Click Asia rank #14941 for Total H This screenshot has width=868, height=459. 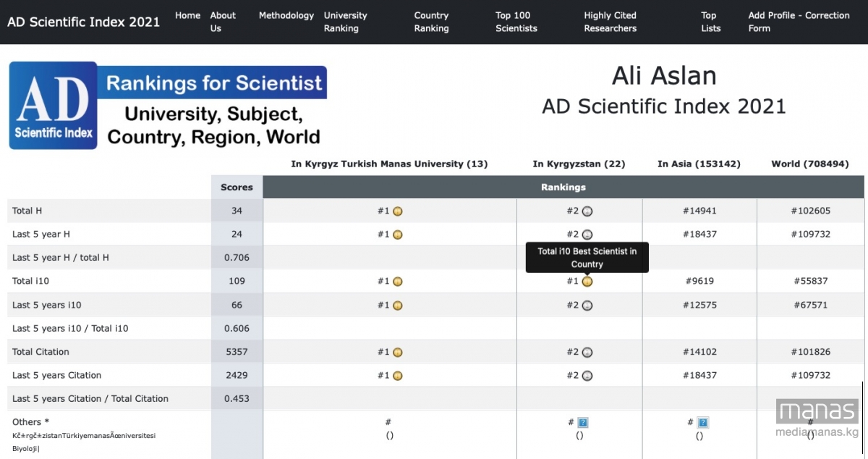pos(699,211)
